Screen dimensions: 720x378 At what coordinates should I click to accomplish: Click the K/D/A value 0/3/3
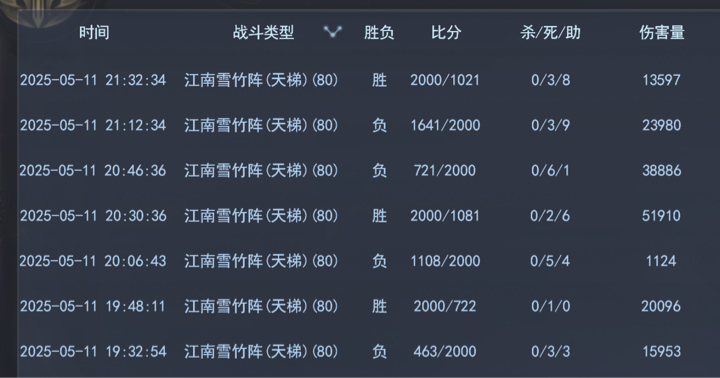[551, 351]
